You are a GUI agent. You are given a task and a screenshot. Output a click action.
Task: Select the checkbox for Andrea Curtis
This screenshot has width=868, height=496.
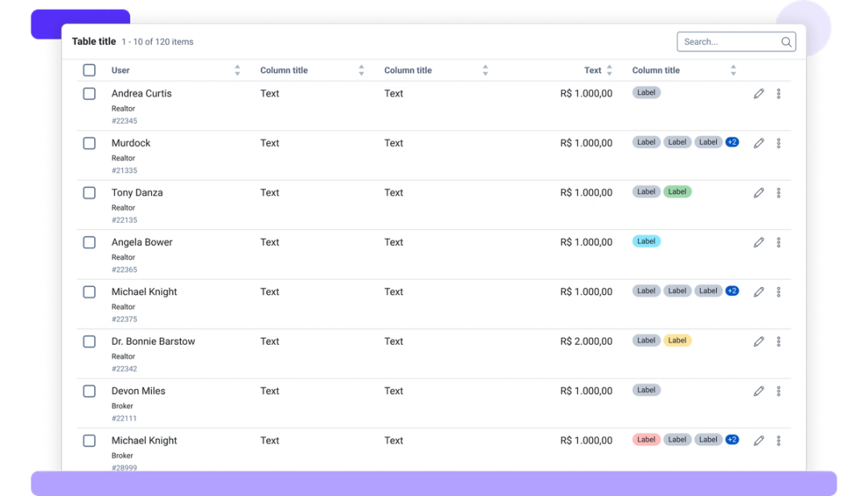click(89, 93)
